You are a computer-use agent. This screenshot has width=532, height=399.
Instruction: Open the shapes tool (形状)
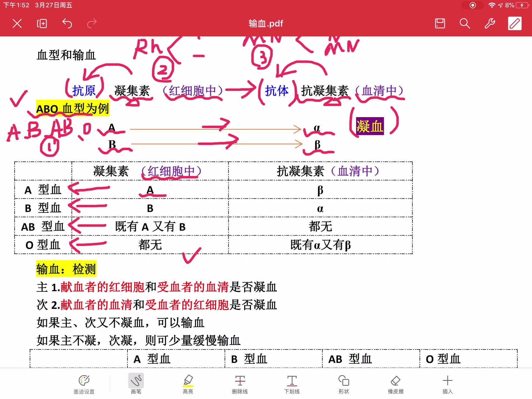[344, 384]
